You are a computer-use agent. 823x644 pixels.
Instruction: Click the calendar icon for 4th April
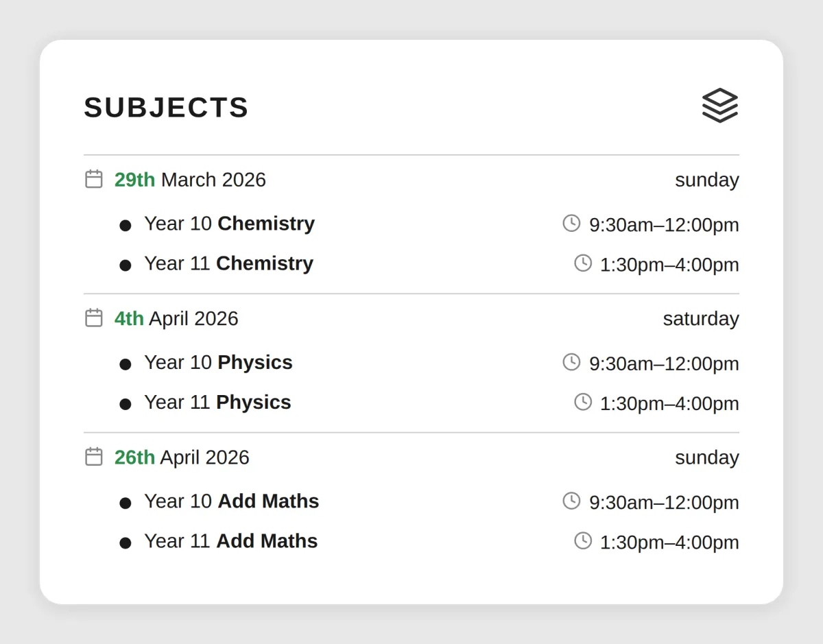94,318
